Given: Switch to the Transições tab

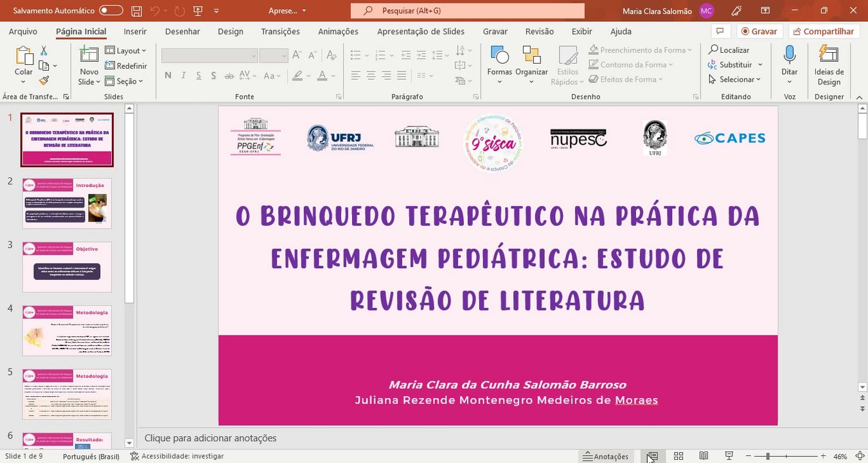Looking at the screenshot, I should pos(280,31).
